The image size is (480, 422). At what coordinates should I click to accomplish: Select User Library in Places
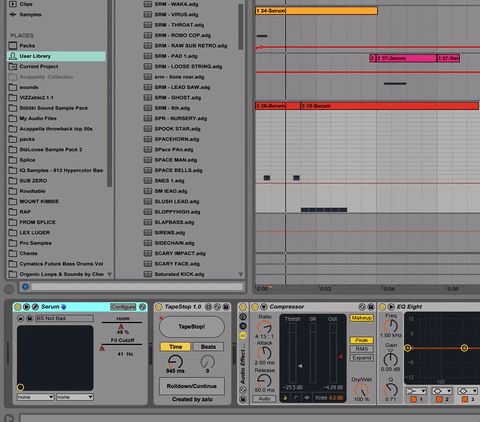click(x=56, y=56)
